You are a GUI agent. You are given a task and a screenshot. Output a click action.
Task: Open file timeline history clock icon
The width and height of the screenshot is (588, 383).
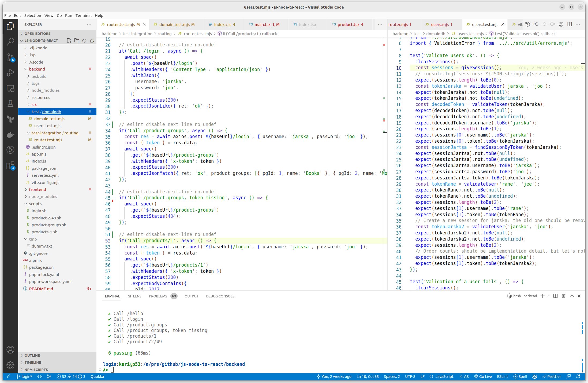tap(527, 24)
